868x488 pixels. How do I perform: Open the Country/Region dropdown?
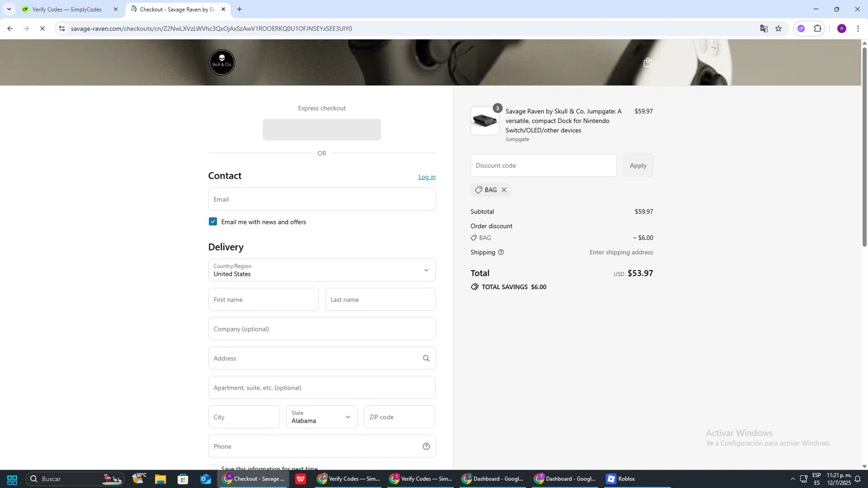coord(322,270)
